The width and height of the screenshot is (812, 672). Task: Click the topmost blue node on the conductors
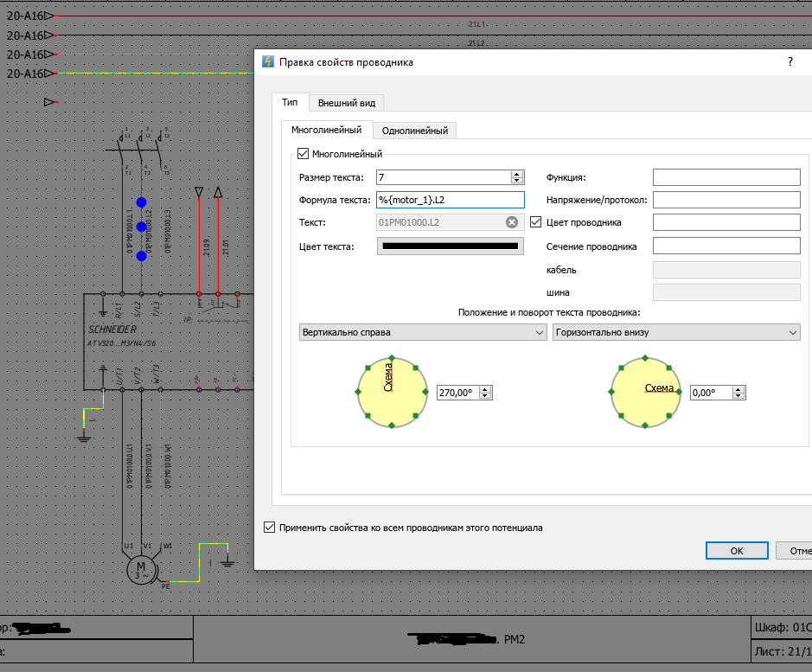[141, 202]
